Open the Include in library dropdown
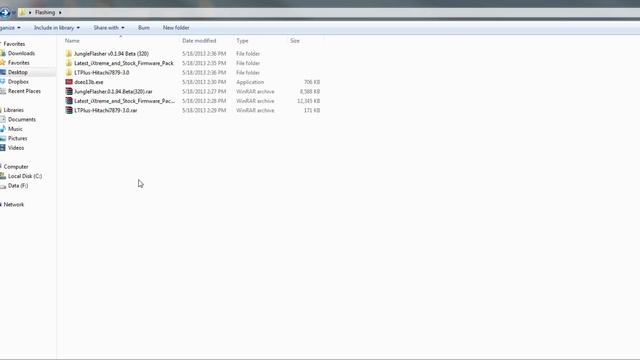 [57, 28]
